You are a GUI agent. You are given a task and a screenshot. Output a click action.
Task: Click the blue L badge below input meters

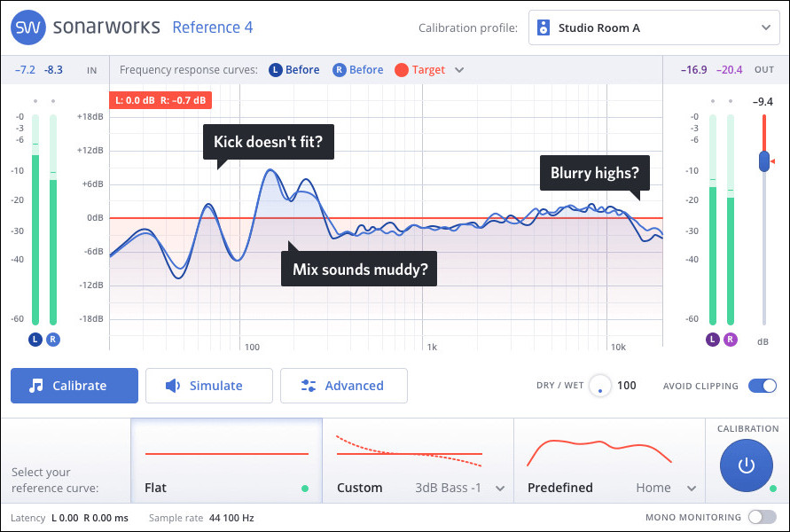(x=35, y=340)
